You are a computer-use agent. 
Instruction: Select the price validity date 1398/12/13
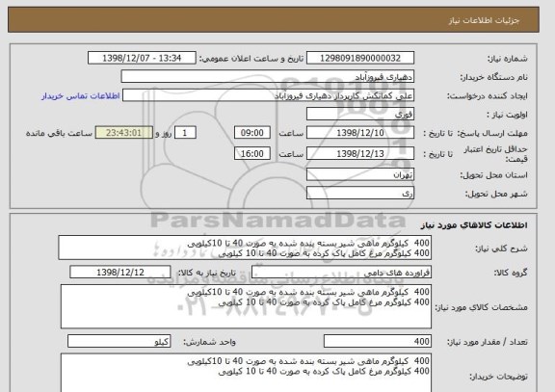pyautogui.click(x=360, y=153)
